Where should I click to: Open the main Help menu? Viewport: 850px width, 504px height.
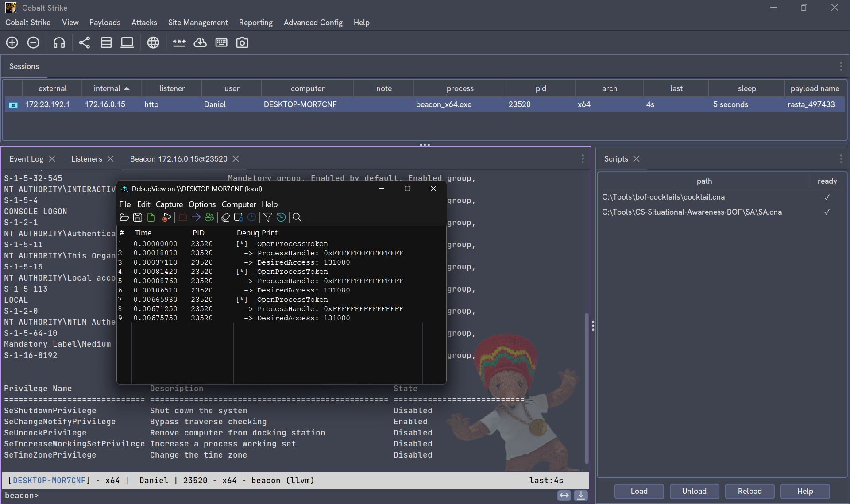pos(361,23)
